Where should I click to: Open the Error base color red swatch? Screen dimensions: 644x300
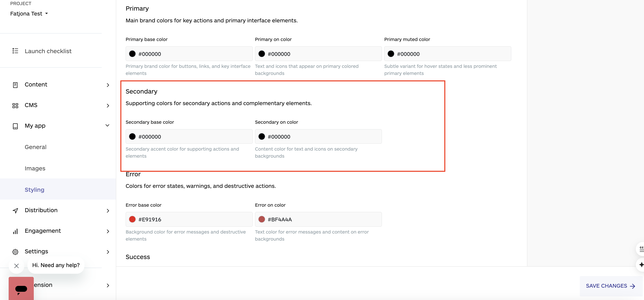pyautogui.click(x=132, y=219)
